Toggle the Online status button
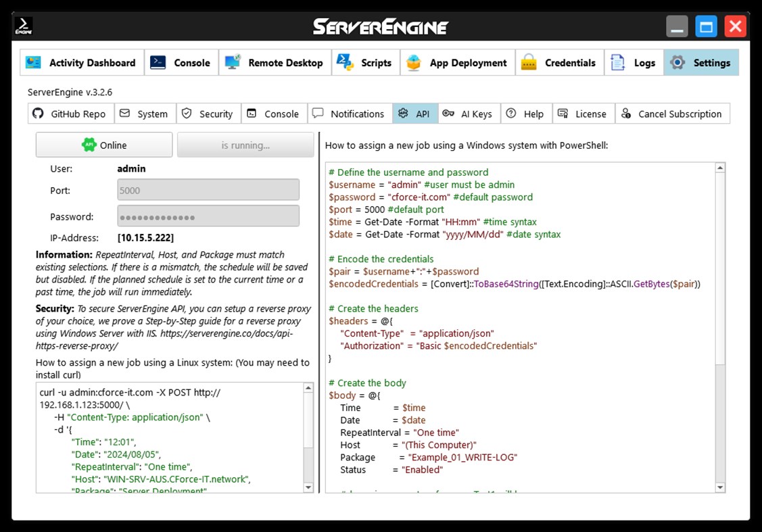The width and height of the screenshot is (762, 532). pos(103,144)
